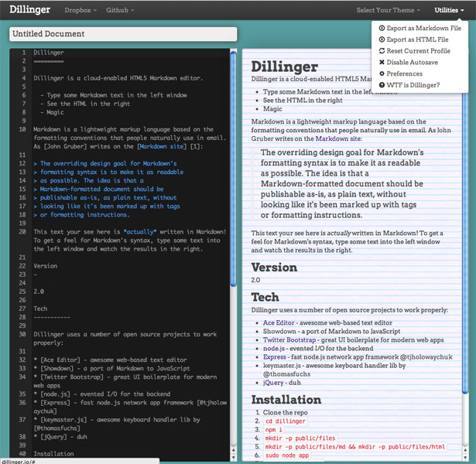Click the editor pane scroll up arrow
The image size is (476, 464).
233,450
